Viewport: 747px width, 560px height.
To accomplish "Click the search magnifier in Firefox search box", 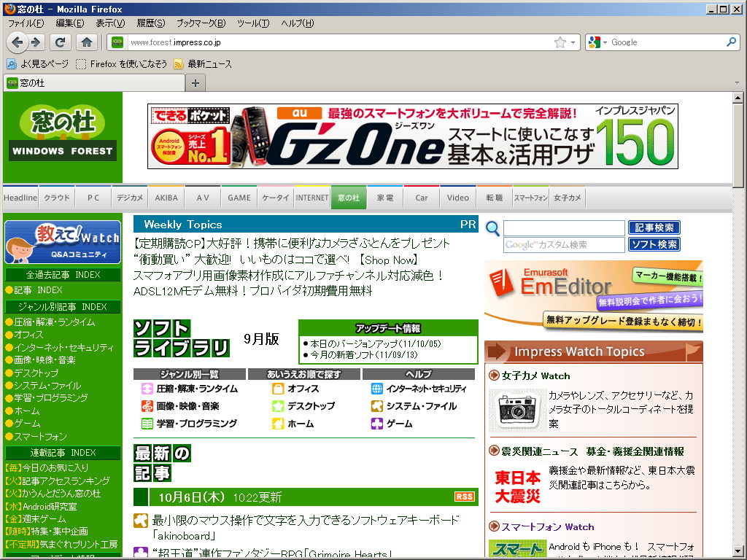I will [x=731, y=42].
